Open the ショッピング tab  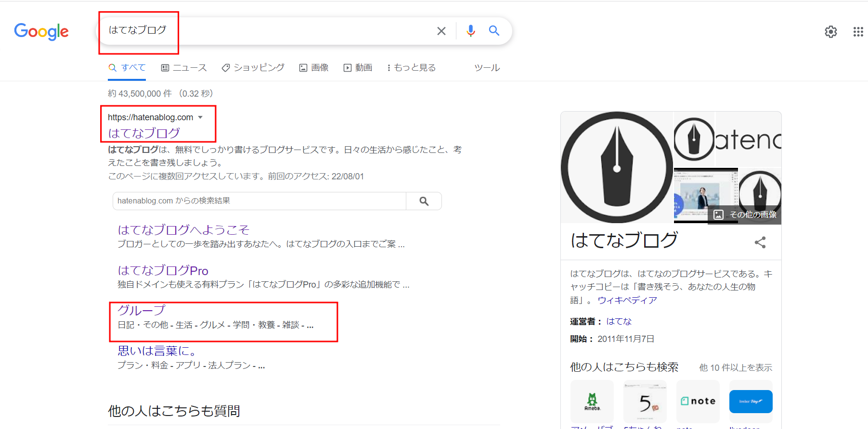(253, 68)
